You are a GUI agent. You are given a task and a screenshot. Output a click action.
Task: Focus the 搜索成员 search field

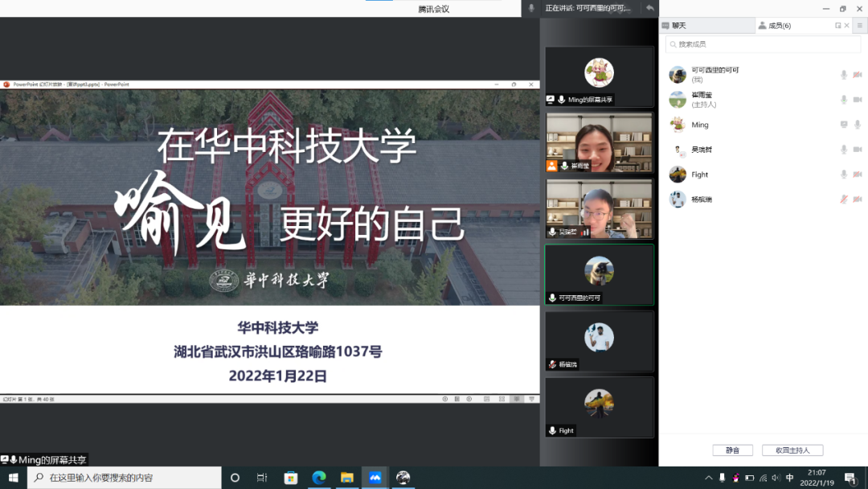pos(763,44)
